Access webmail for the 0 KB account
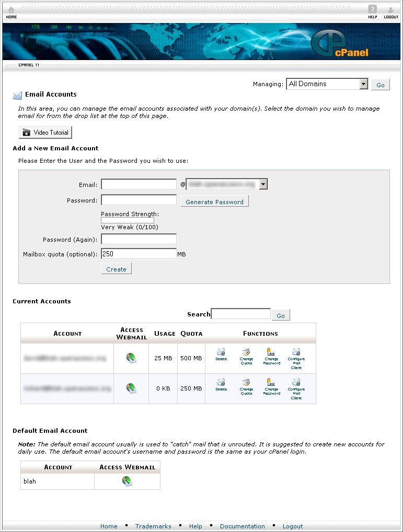This screenshot has height=532, width=403. coord(131,388)
